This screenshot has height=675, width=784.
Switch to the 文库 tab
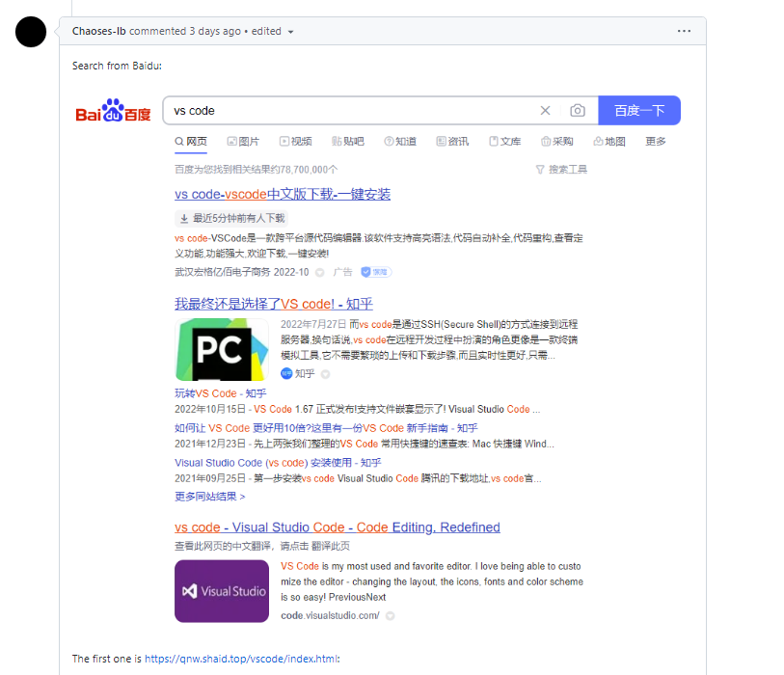pos(505,142)
